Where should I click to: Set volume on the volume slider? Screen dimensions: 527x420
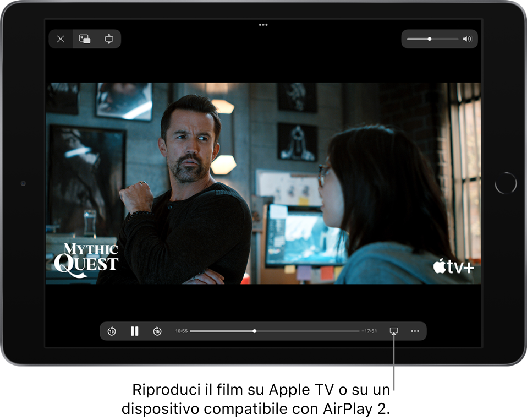432,39
